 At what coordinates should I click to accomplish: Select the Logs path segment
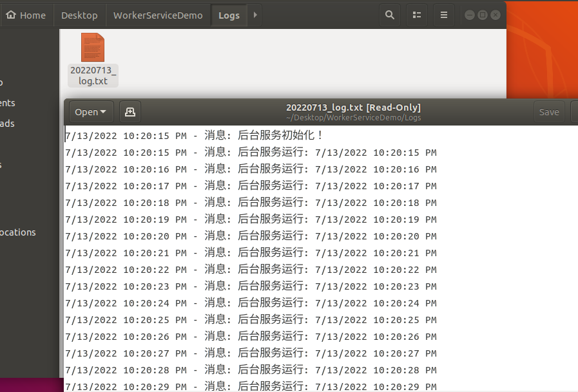tap(229, 15)
